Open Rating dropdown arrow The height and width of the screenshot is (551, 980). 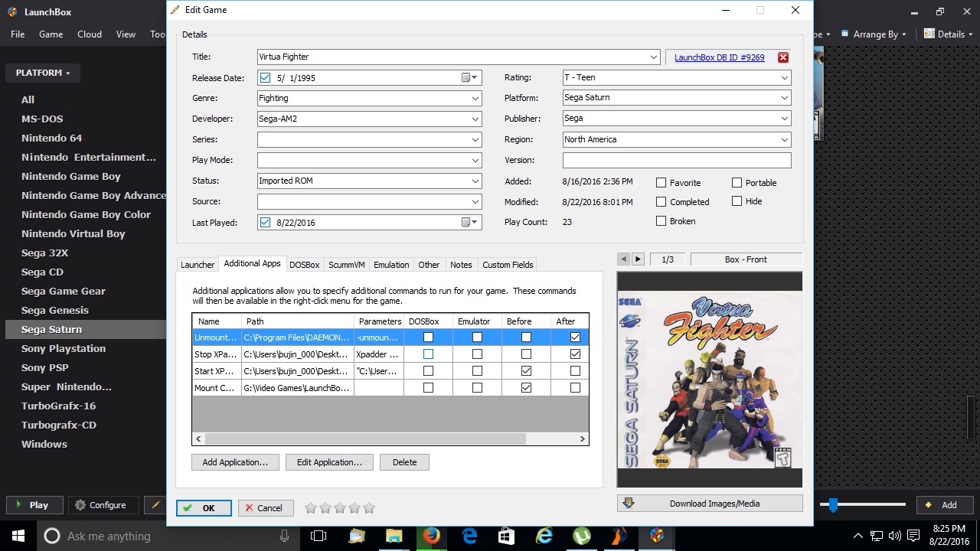[784, 77]
